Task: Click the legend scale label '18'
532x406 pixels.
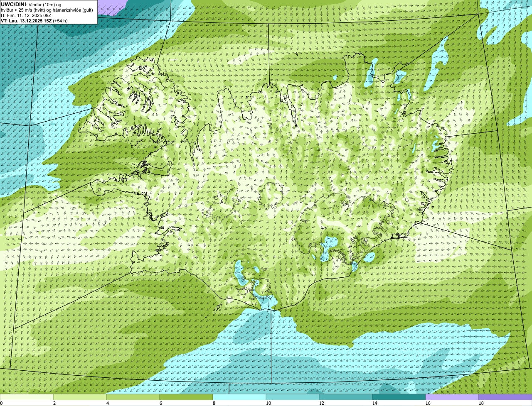Action: click(x=481, y=403)
